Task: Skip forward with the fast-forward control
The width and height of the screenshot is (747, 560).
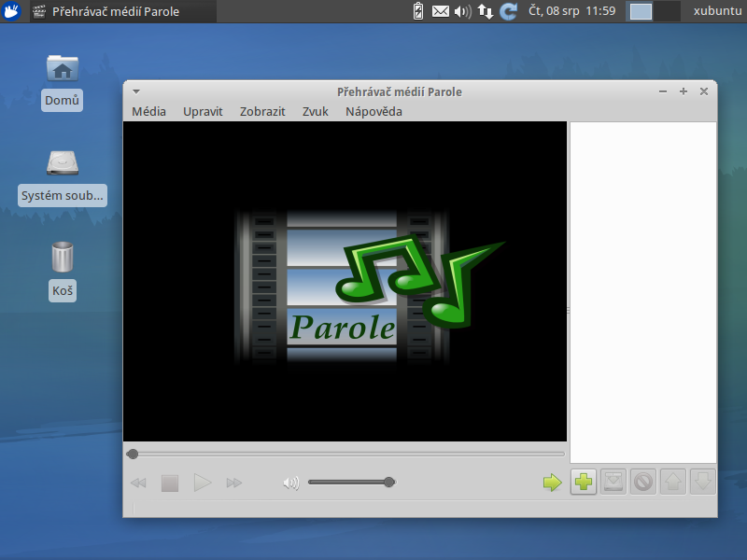Action: pyautogui.click(x=233, y=482)
